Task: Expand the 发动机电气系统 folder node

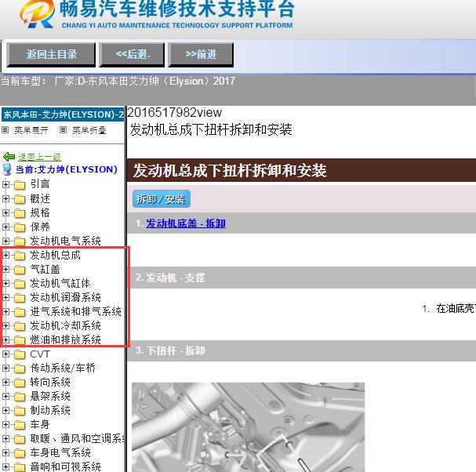Action: tap(5, 241)
